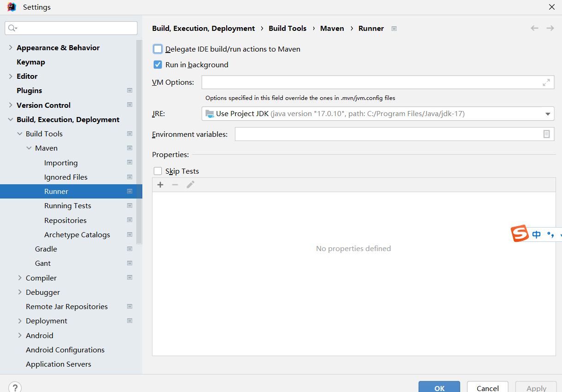562x392 pixels.
Task: Click the settings search field
Action: (x=71, y=28)
